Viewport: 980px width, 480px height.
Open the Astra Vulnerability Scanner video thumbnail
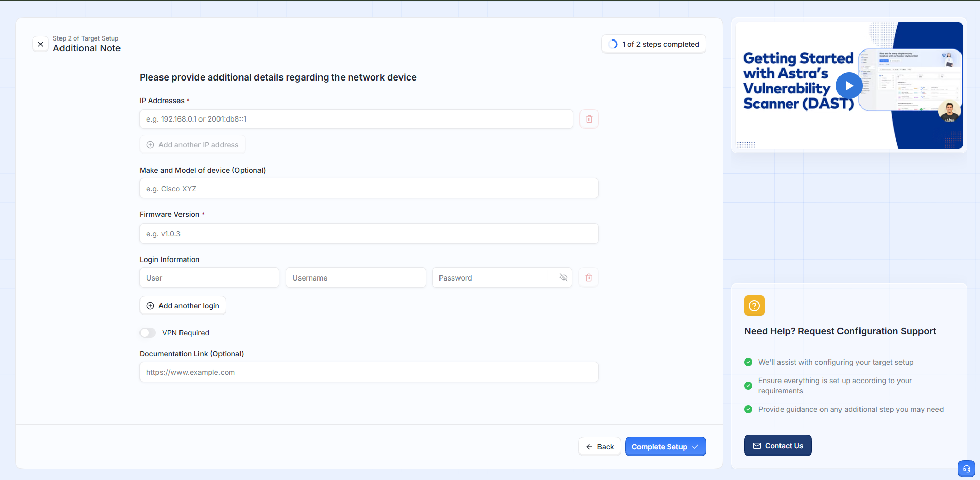pos(849,85)
